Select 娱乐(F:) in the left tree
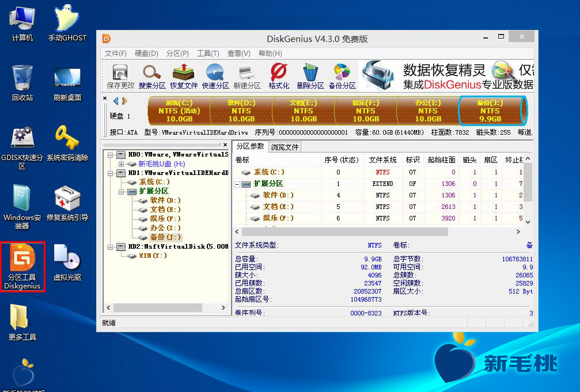This screenshot has height=392, width=580. pyautogui.click(x=165, y=219)
